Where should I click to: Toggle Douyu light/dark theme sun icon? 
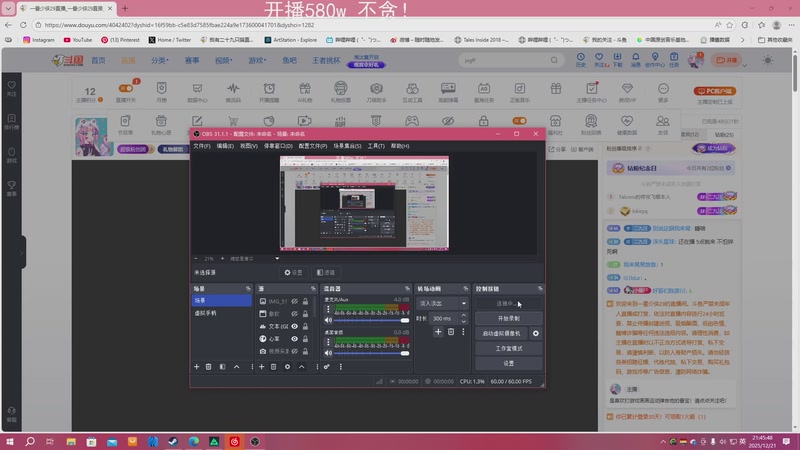767,60
